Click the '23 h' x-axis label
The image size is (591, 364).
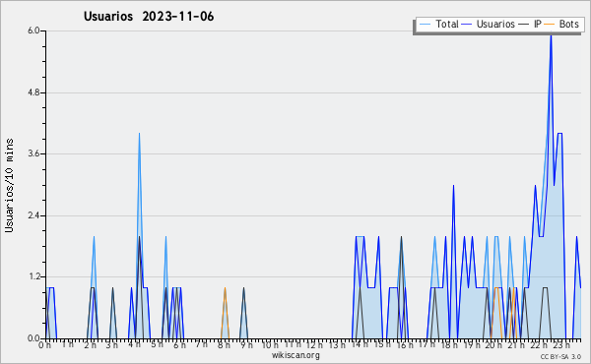tap(561, 345)
